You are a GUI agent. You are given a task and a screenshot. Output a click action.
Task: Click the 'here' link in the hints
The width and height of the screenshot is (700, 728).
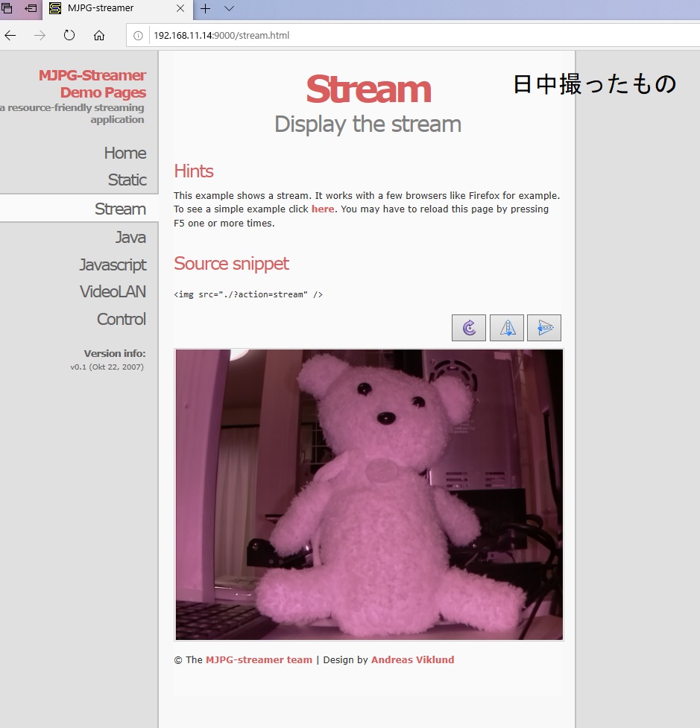323,209
